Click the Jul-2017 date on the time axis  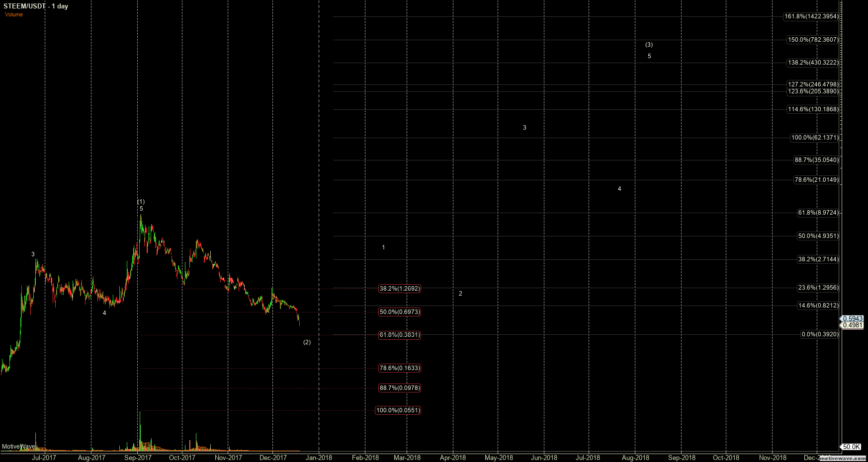(x=44, y=458)
